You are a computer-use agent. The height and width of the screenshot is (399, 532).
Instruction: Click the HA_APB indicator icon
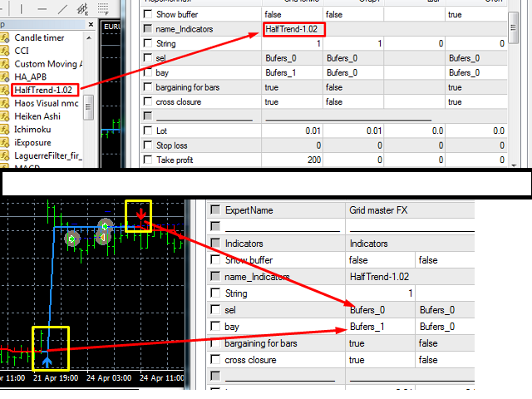click(4, 76)
